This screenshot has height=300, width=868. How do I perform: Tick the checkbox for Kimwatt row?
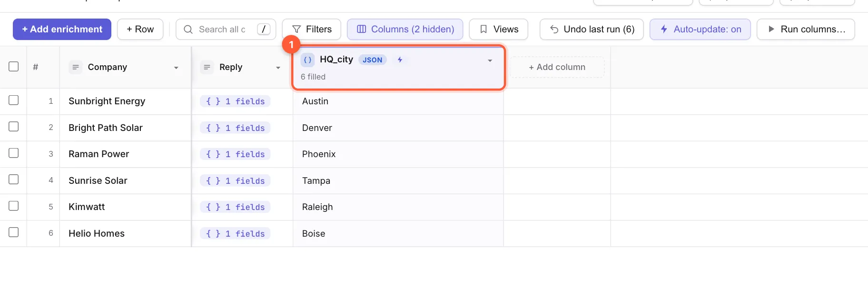(14, 206)
